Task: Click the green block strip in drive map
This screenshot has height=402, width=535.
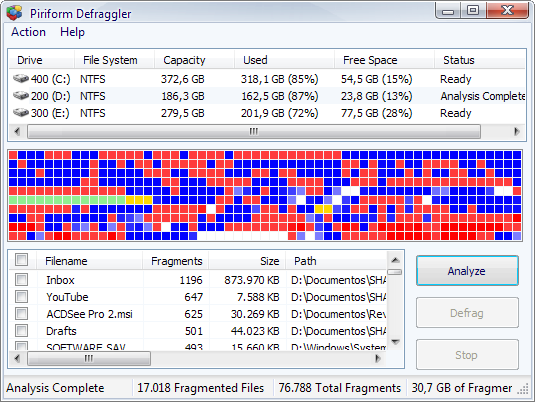Action: click(67, 200)
